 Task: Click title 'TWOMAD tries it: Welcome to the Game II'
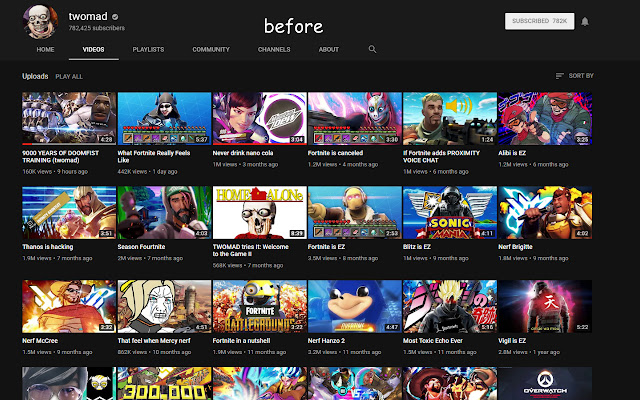pyautogui.click(x=251, y=251)
